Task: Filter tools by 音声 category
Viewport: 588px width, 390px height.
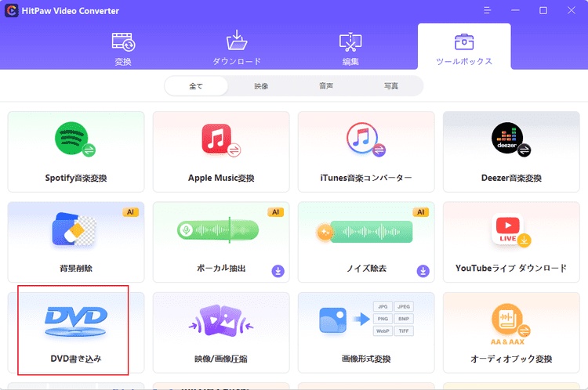Action: point(326,86)
